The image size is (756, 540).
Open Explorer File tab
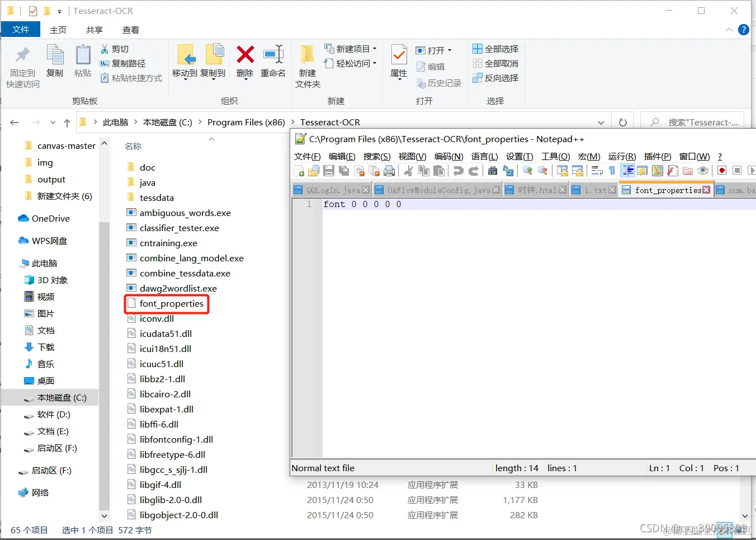pos(21,30)
